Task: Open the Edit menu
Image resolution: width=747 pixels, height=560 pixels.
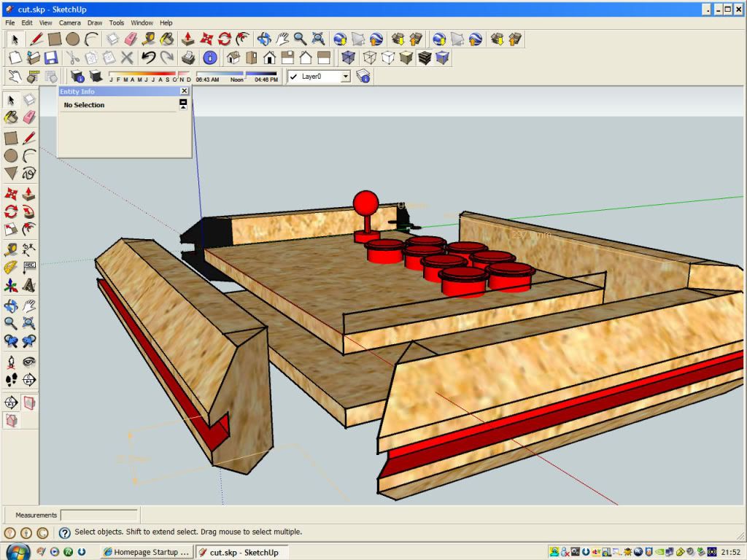Action: pos(27,23)
